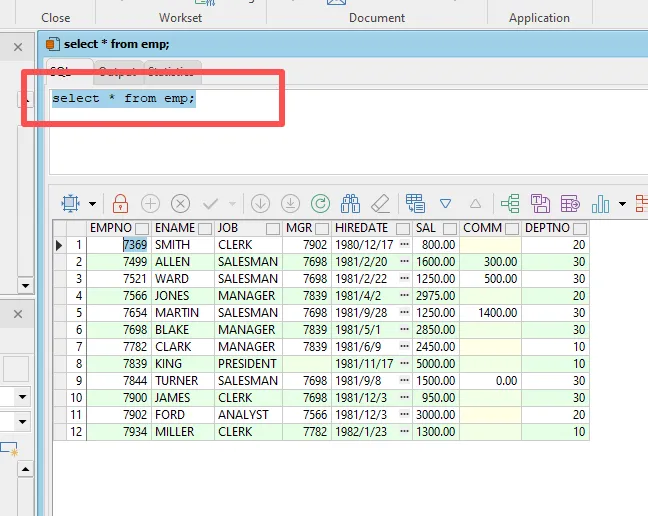Click the SQL window icon in title bar
The width and height of the screenshot is (648, 516).
pyautogui.click(x=52, y=44)
